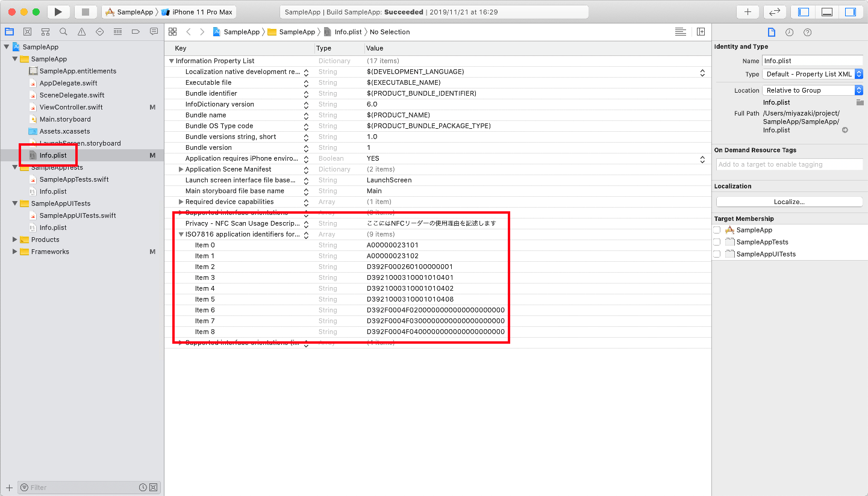The image size is (868, 496).
Task: Open the Test navigator diamond icon
Action: click(x=99, y=31)
